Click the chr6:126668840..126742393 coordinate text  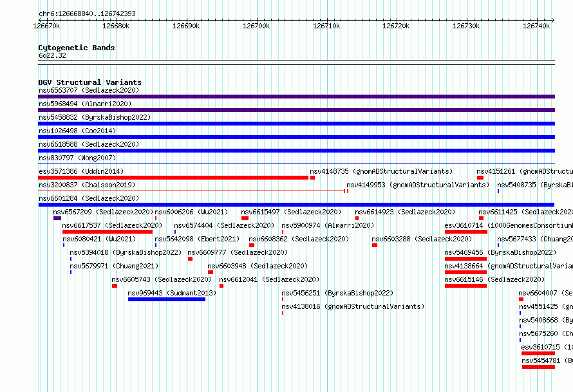pos(87,14)
